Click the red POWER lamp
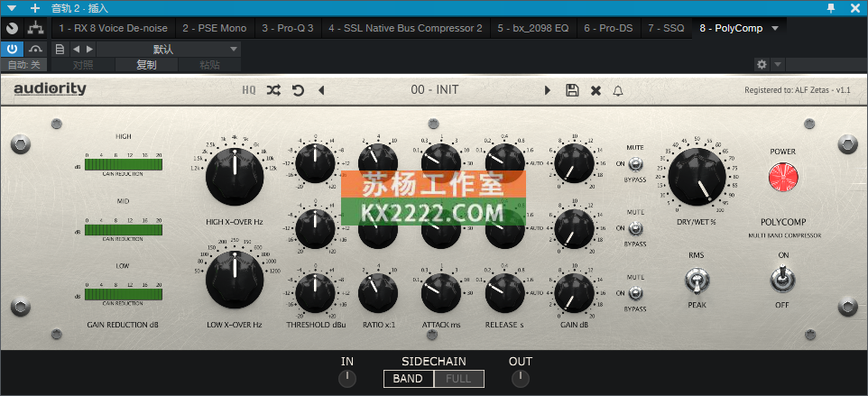The width and height of the screenshot is (868, 396). point(783,177)
